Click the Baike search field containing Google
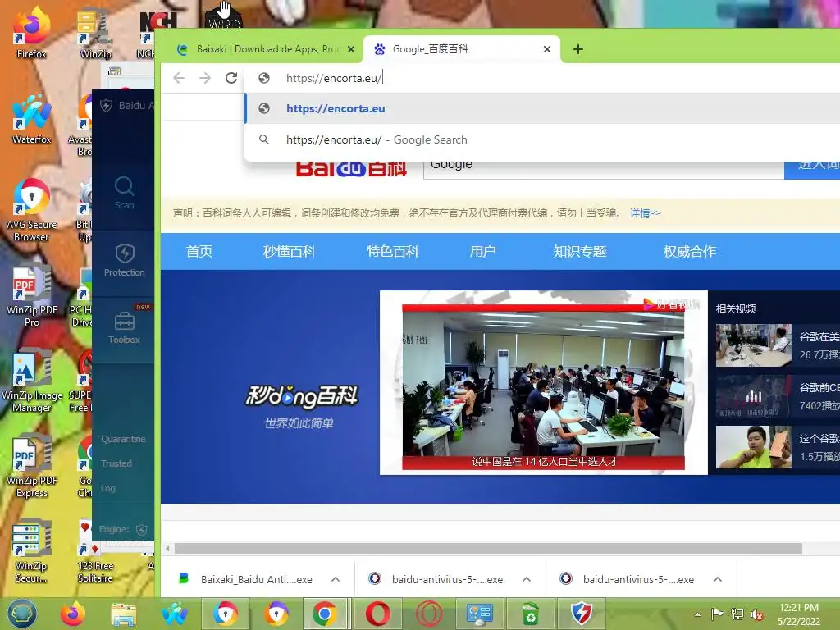 (x=604, y=169)
